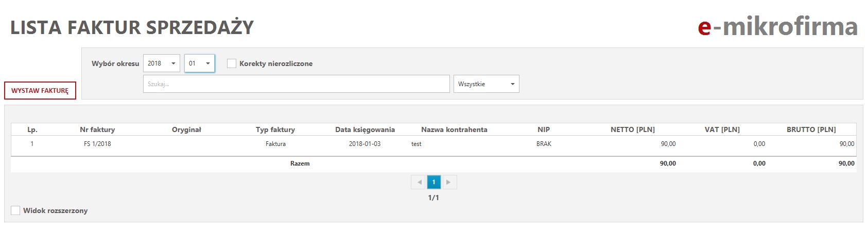Click the Typ faktury column header
The height and width of the screenshot is (228, 868).
click(275, 129)
